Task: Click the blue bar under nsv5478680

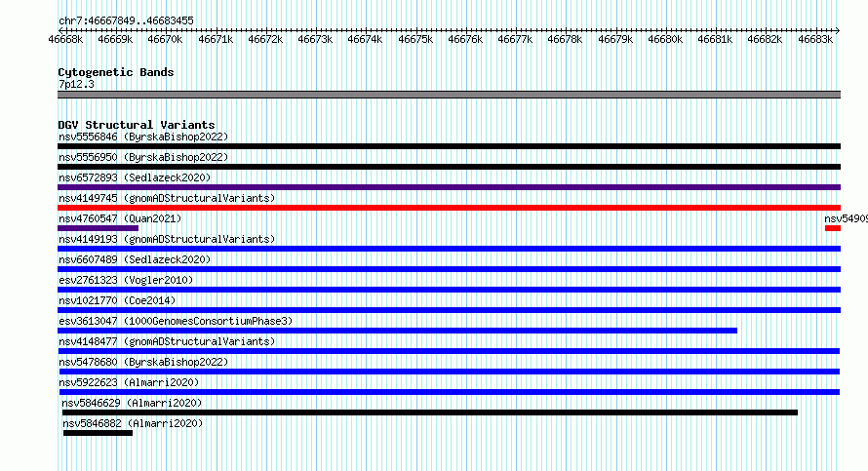Action: [450, 372]
